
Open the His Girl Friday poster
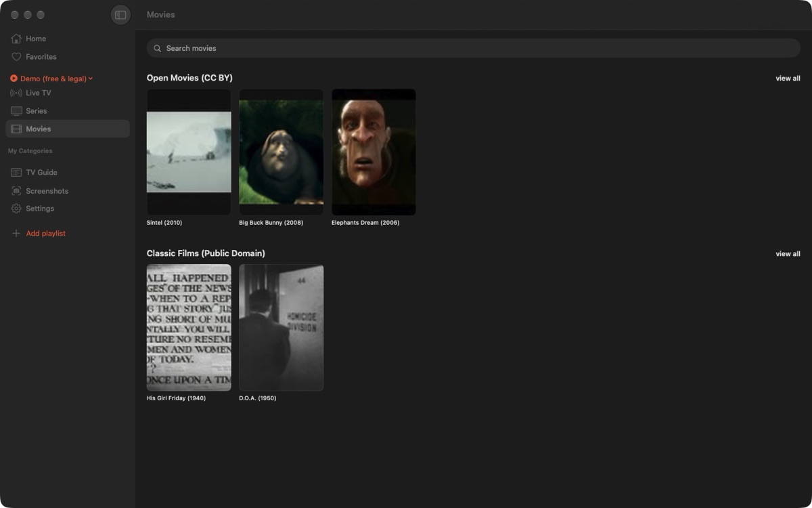click(189, 328)
